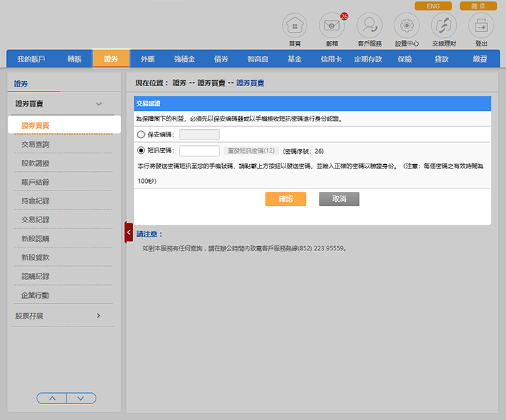The height and width of the screenshot is (420, 506).
Task: Open the 設置中心 settings gear icon
Action: 407,26
